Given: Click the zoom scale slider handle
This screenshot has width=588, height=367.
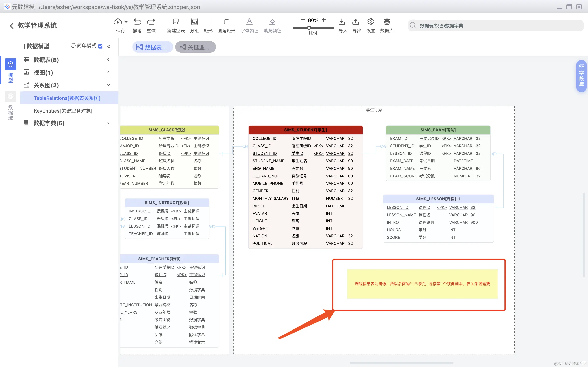Looking at the screenshot, I should [309, 28].
